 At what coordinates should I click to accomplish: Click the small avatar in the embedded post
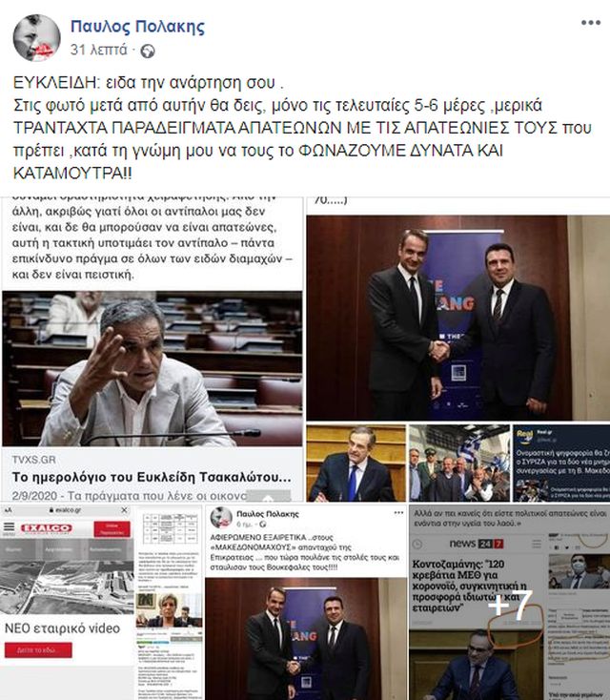[221, 518]
